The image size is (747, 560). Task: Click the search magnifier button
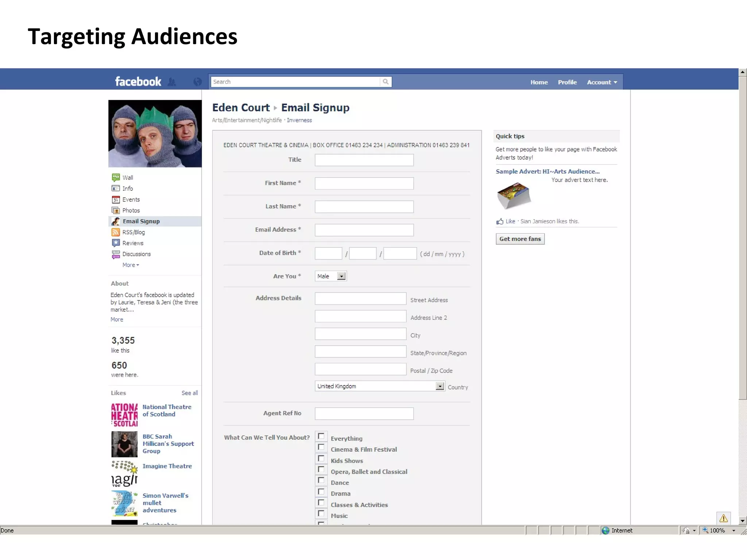click(x=386, y=82)
